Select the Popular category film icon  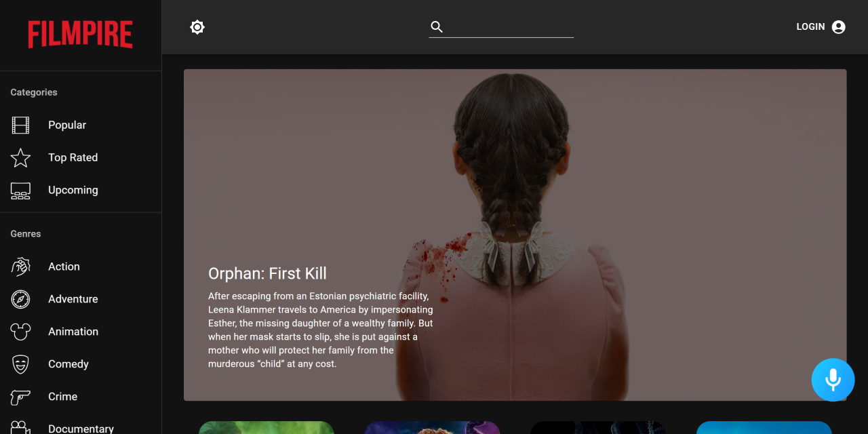pos(20,125)
